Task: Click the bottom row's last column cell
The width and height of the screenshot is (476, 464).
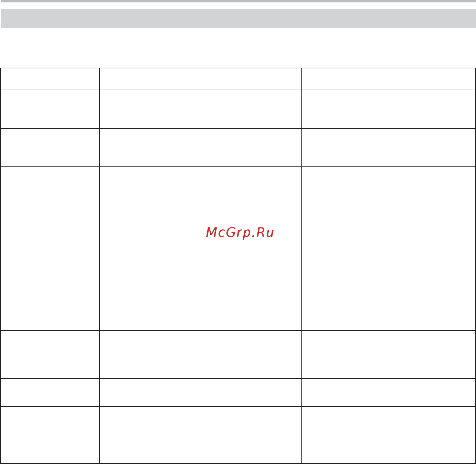Action: 389,435
